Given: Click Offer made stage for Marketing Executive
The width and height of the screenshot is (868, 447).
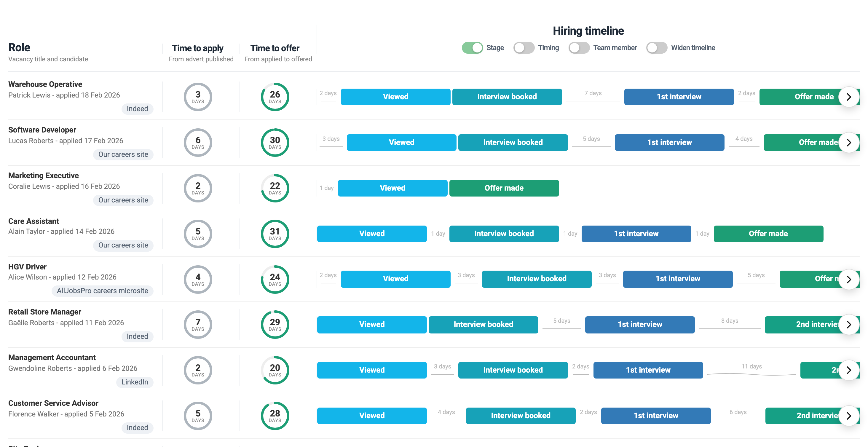Looking at the screenshot, I should click(504, 188).
